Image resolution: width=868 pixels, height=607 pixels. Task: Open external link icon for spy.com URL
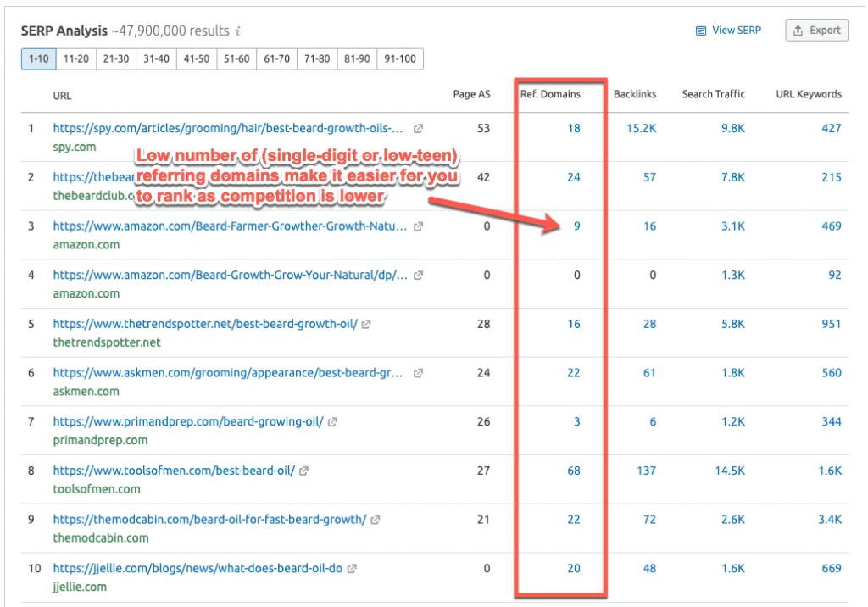pos(418,129)
